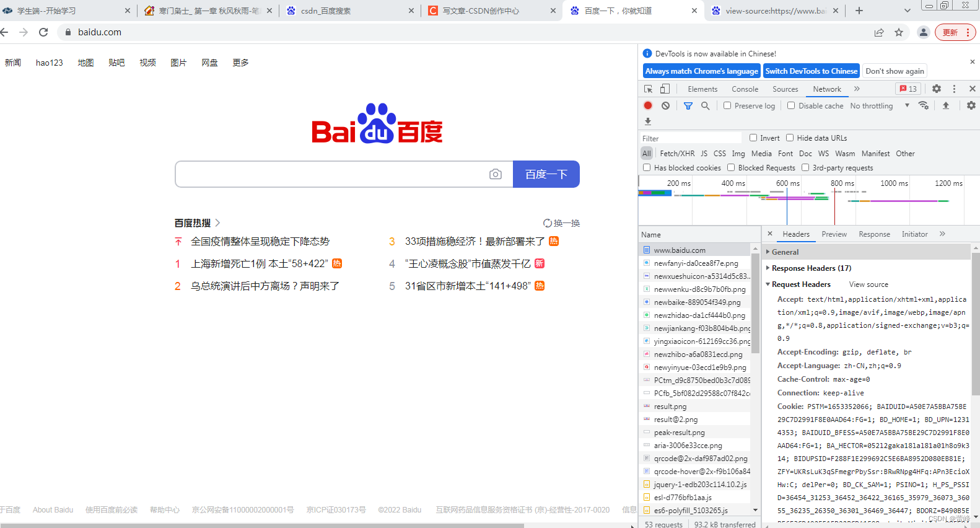
Task: Click export HAR download arrow
Action: [648, 121]
